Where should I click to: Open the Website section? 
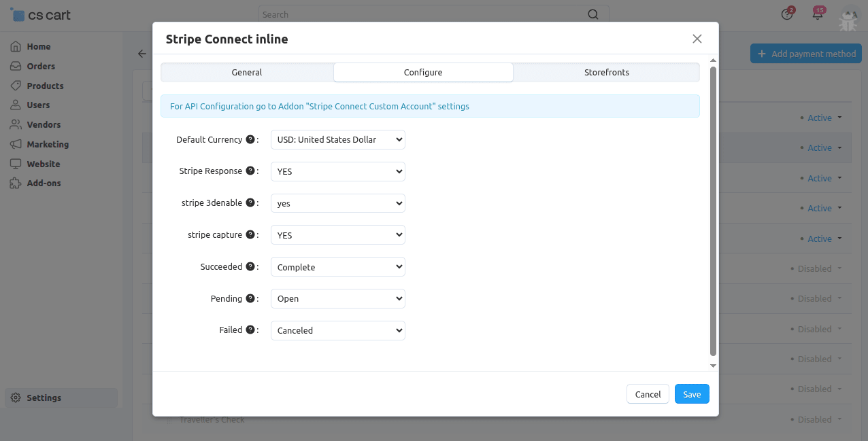[44, 164]
